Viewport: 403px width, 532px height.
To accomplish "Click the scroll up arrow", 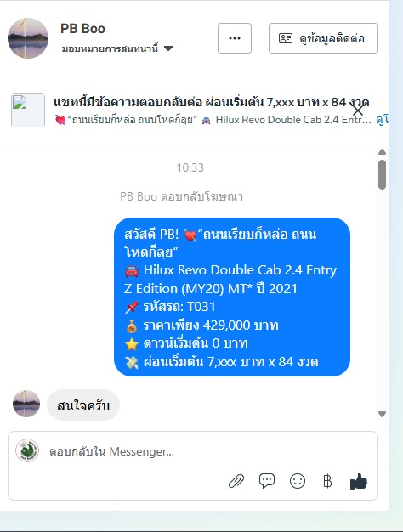I will click(x=382, y=151).
